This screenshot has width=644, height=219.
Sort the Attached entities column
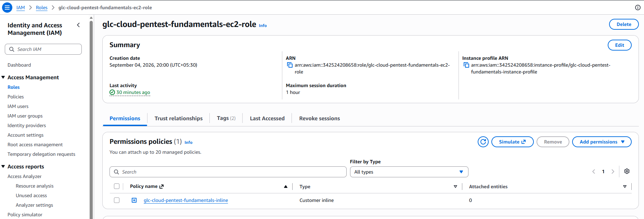[625, 187]
